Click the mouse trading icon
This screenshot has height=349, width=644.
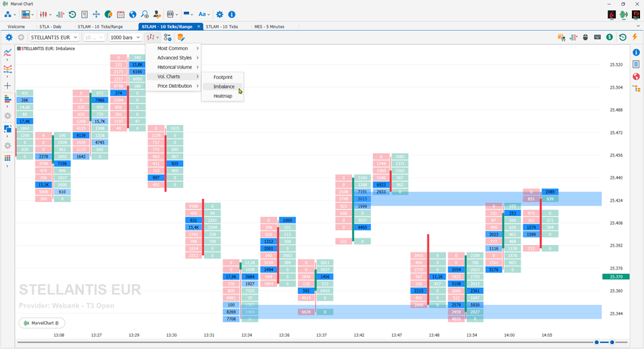coord(586,38)
